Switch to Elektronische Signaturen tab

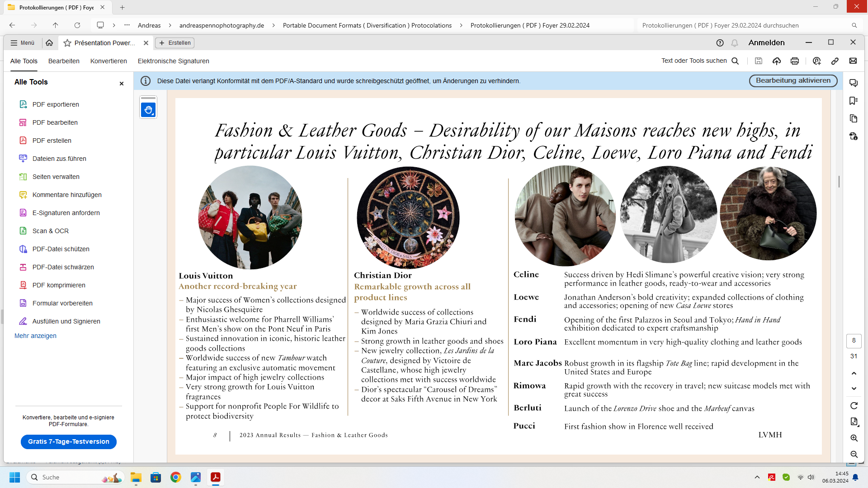(x=174, y=61)
